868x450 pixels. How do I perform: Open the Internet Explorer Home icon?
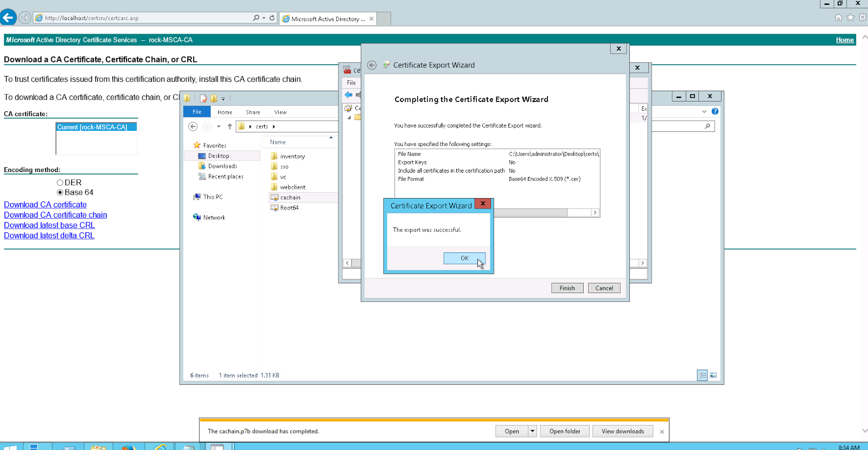point(839,17)
